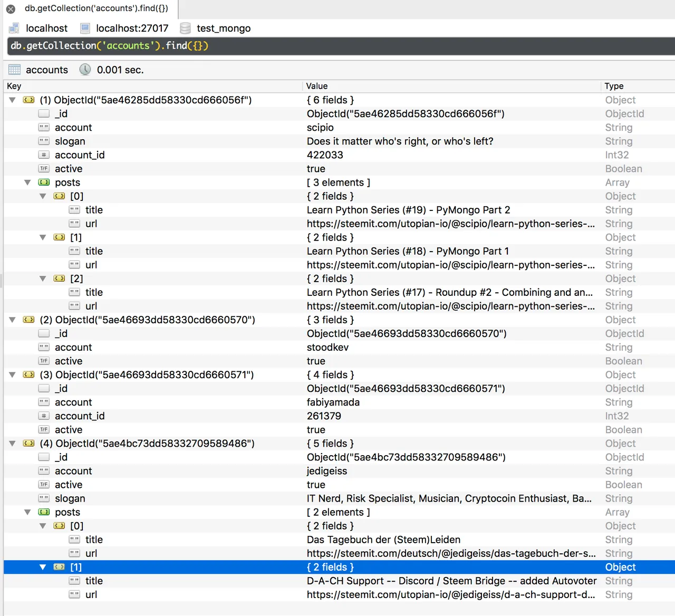The height and width of the screenshot is (616, 675).
Task: Click _id field icon in document (1)
Action: (44, 113)
